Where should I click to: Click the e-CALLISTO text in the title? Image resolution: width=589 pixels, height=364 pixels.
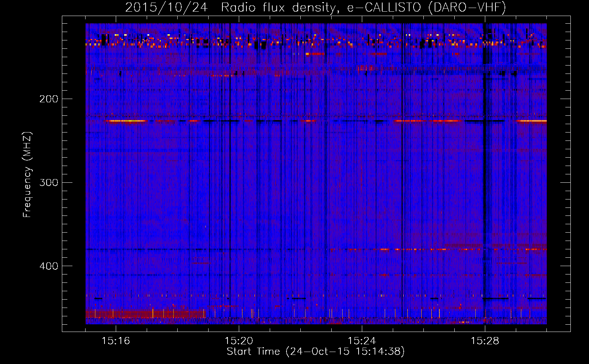[384, 7]
